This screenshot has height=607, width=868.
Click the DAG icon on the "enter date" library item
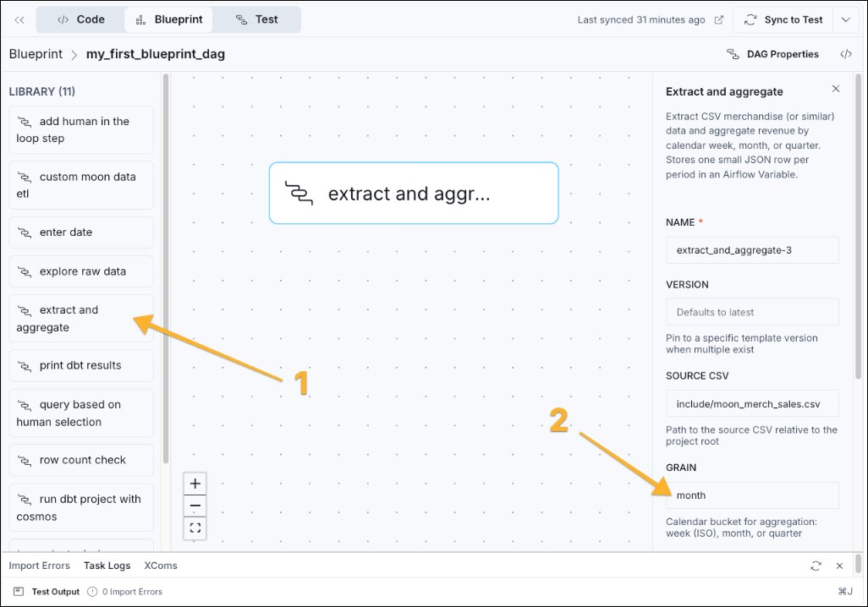tap(25, 232)
